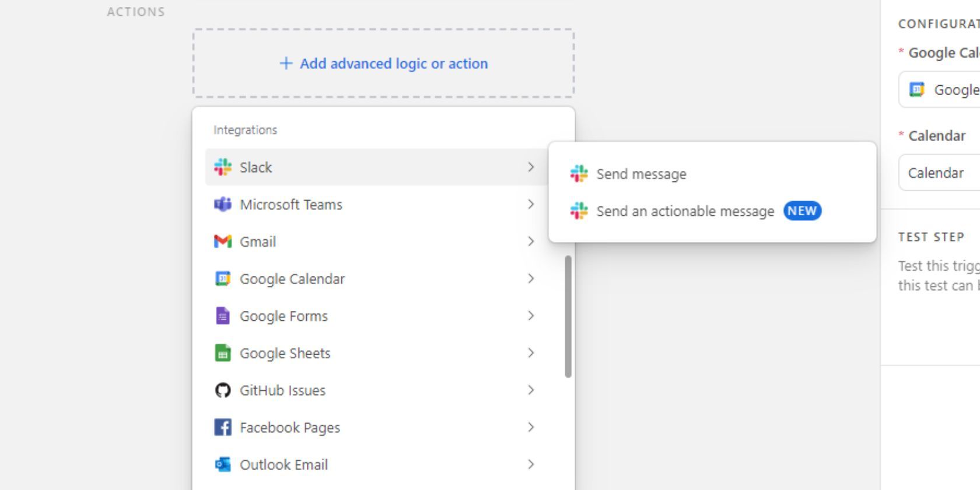Click the Microsoft Teams icon

click(222, 205)
